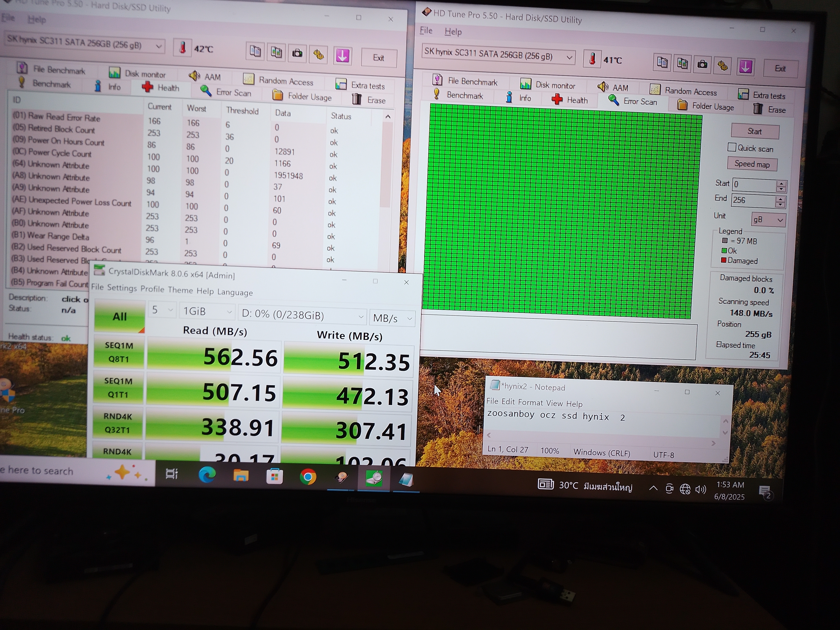
Task: Click second copy icon in left HD Tune toolbar
Action: (x=276, y=52)
